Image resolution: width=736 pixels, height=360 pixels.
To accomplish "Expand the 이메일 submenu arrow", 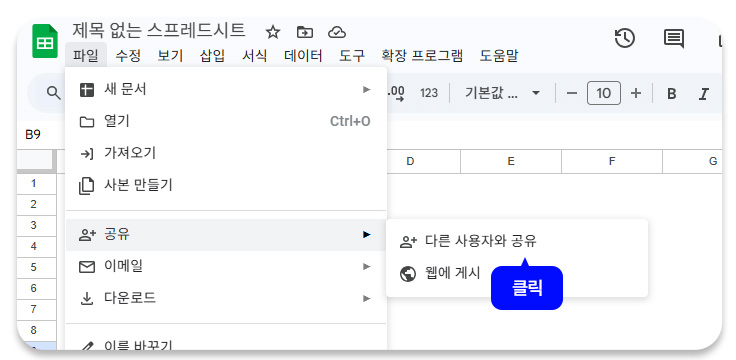I will [x=367, y=267].
